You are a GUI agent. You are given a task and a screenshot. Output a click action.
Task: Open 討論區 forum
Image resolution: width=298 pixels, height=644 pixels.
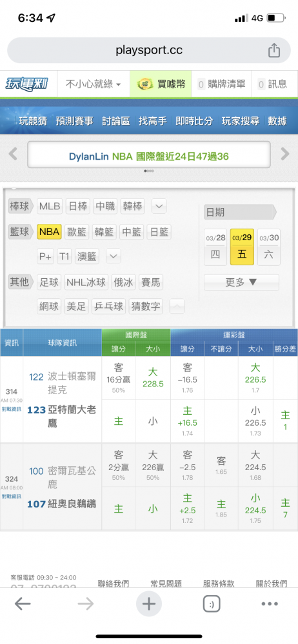(x=115, y=121)
